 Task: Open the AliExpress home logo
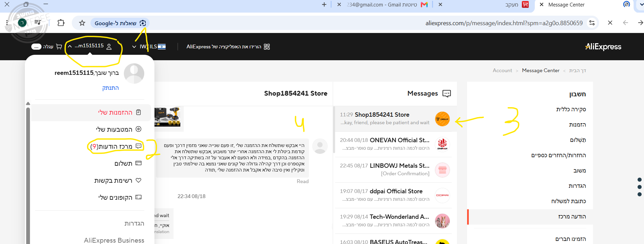coord(603,47)
